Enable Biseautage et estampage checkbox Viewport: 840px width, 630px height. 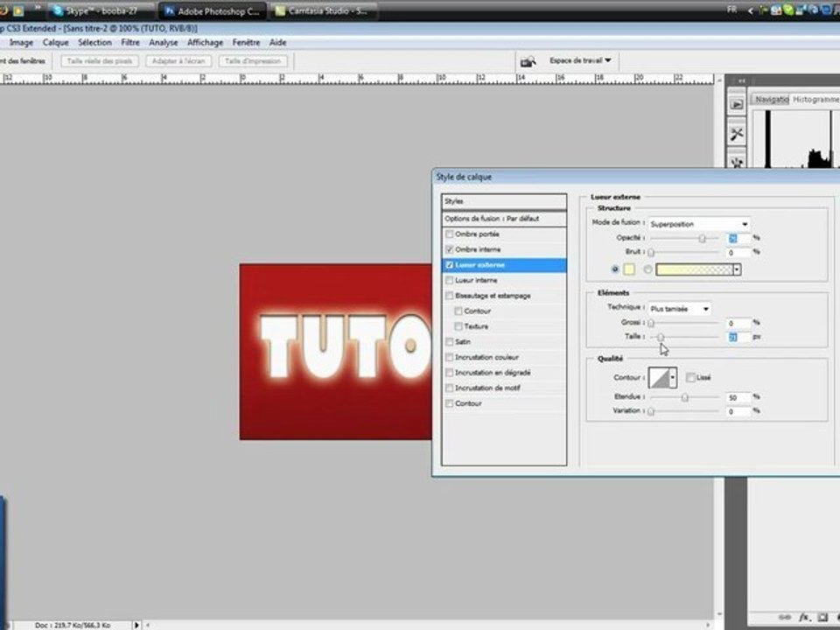[x=450, y=296]
